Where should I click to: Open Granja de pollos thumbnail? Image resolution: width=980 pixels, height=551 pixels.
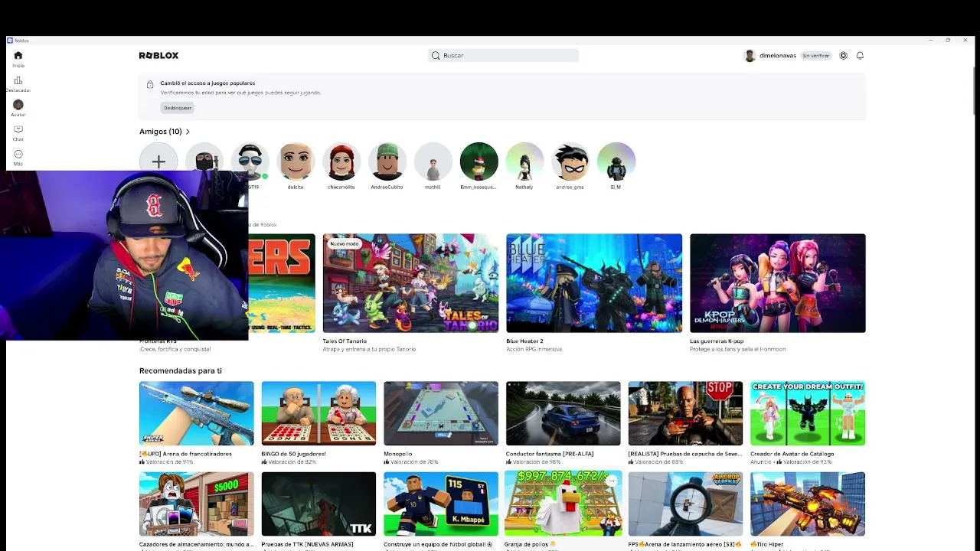(563, 504)
